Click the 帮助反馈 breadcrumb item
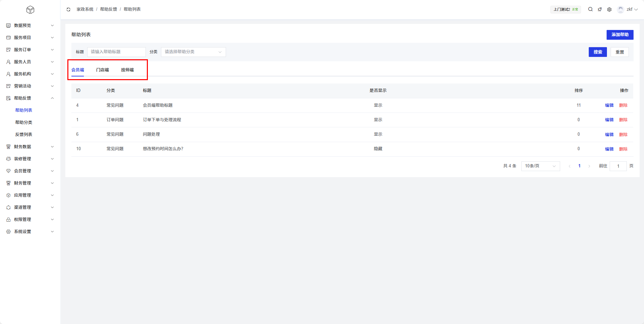This screenshot has width=644, height=324. point(108,9)
